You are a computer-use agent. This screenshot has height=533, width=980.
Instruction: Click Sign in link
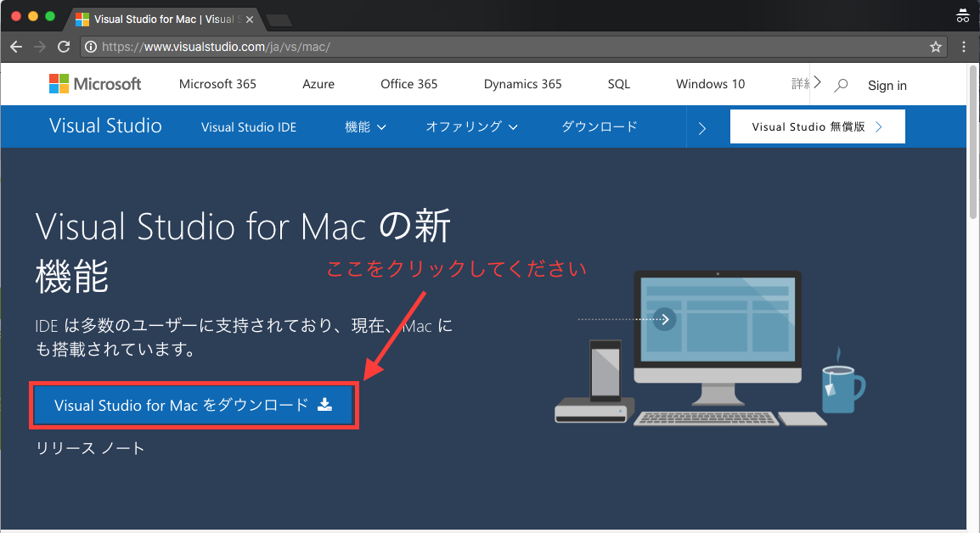(887, 85)
